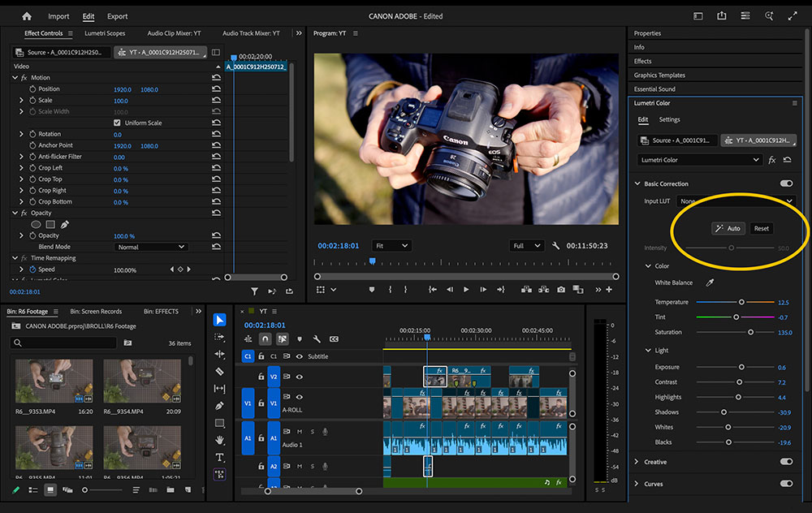Expand the Creative section
Viewport: 812px width, 513px height.
pyautogui.click(x=637, y=462)
